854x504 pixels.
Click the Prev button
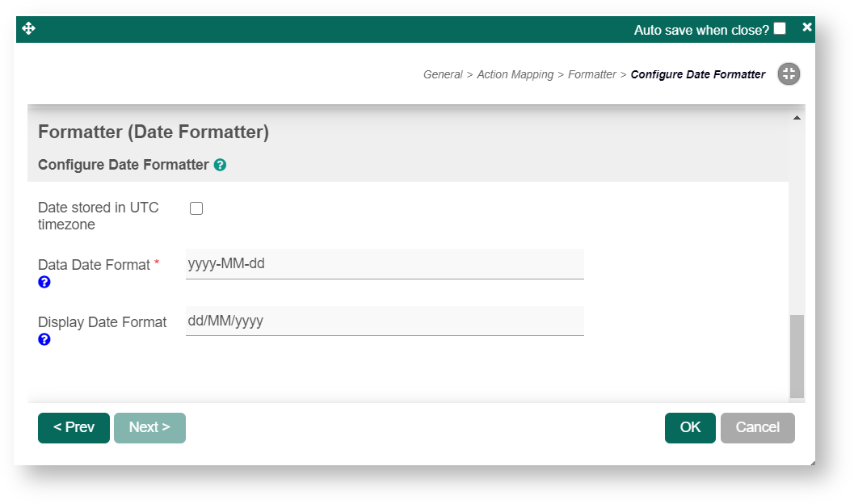tap(74, 427)
